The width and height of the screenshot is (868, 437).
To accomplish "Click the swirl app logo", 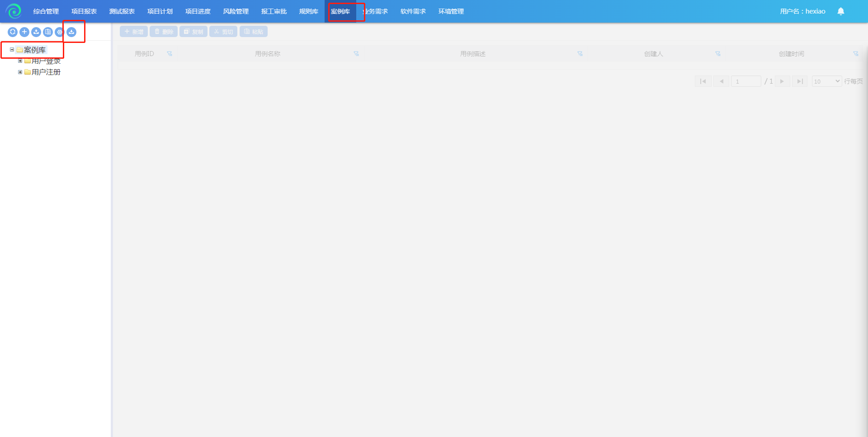I will [x=14, y=11].
